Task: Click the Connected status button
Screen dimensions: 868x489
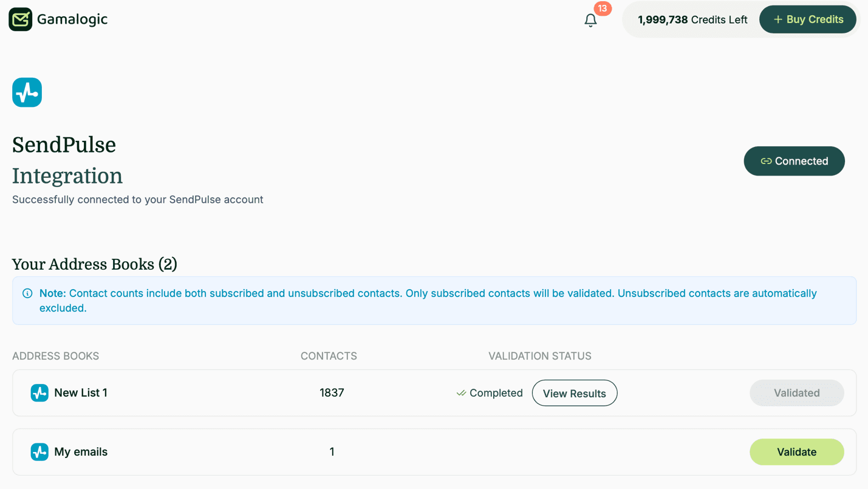Action: (794, 161)
